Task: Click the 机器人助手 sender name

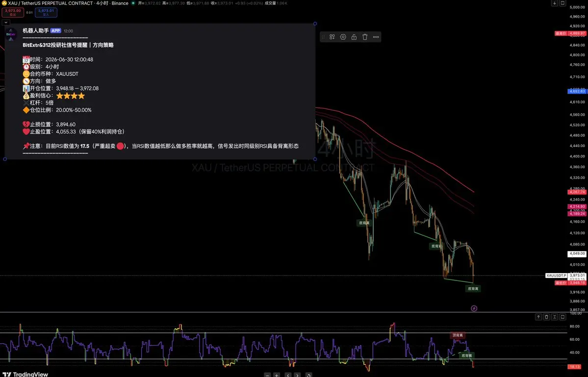Action: point(36,31)
